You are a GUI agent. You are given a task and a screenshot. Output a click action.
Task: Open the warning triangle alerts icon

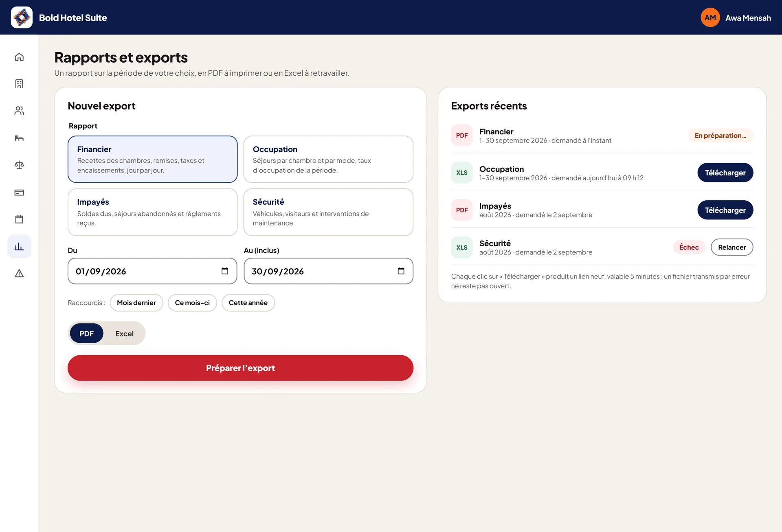point(19,273)
